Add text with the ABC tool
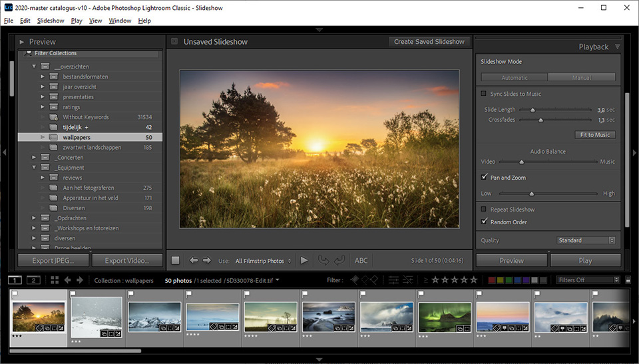Viewport: 639px width, 364px height. tap(361, 260)
